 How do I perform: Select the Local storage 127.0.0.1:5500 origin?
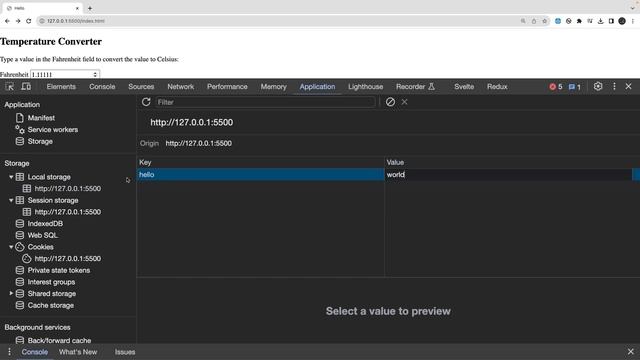pos(67,189)
